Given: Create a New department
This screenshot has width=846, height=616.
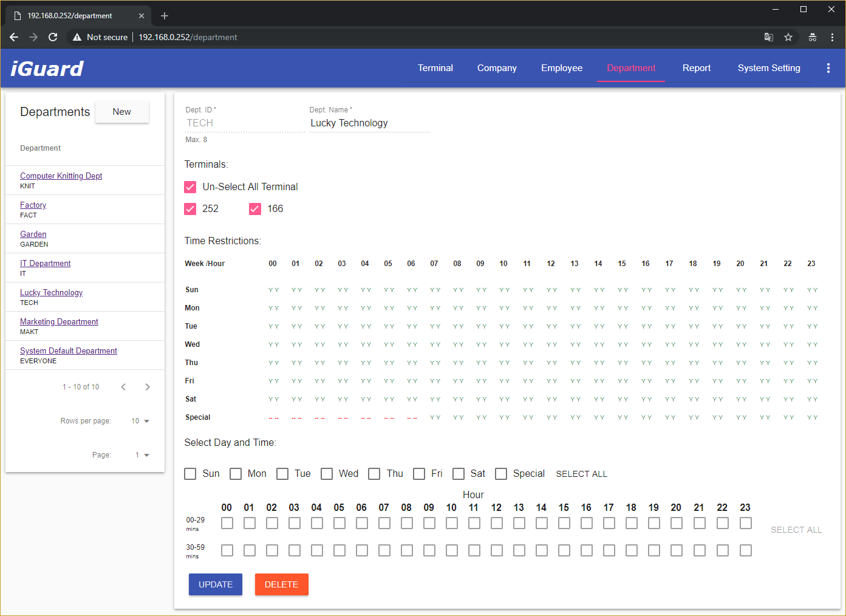Looking at the screenshot, I should 122,112.
